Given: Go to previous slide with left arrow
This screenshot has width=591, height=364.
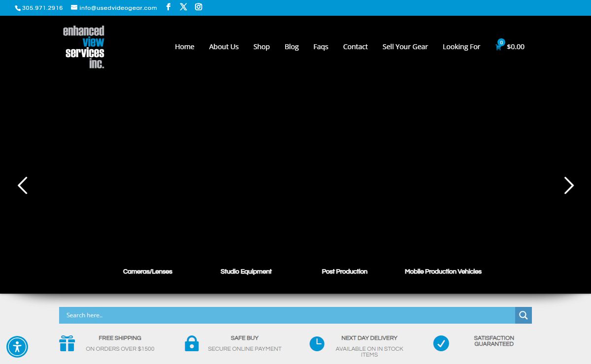Looking at the screenshot, I should (x=23, y=185).
